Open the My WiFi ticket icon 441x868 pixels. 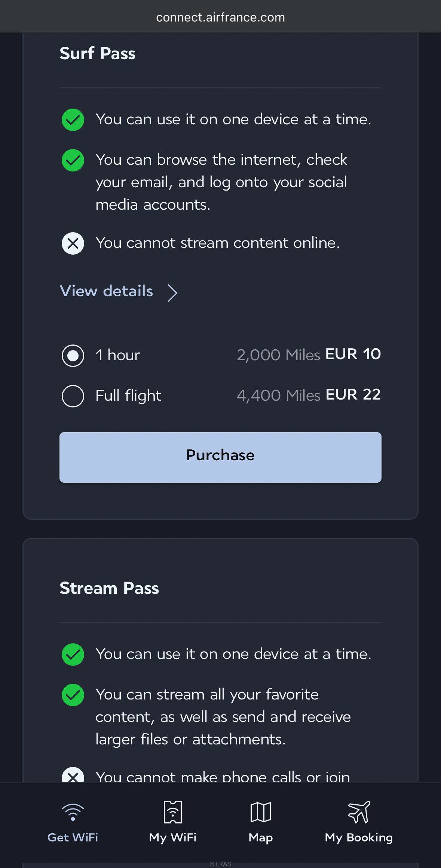173,812
